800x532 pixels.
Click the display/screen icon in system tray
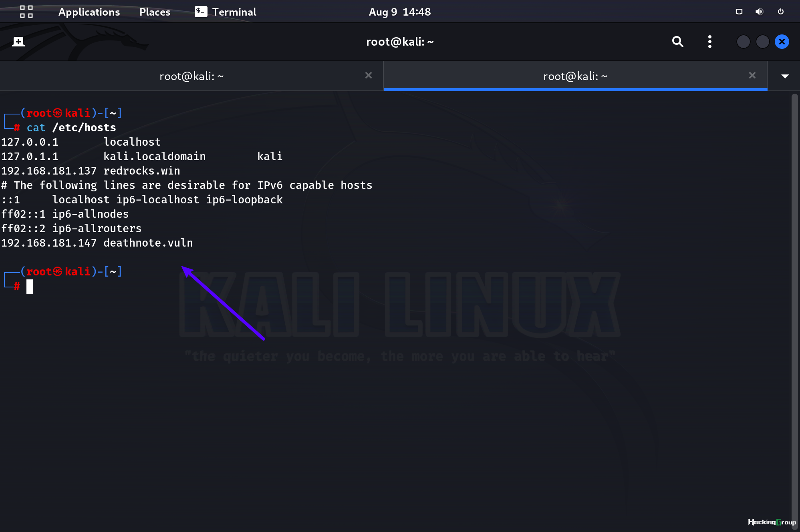pyautogui.click(x=739, y=12)
